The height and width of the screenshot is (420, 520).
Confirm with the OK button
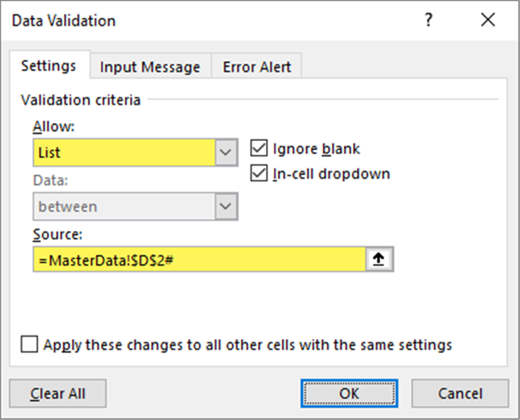(349, 394)
